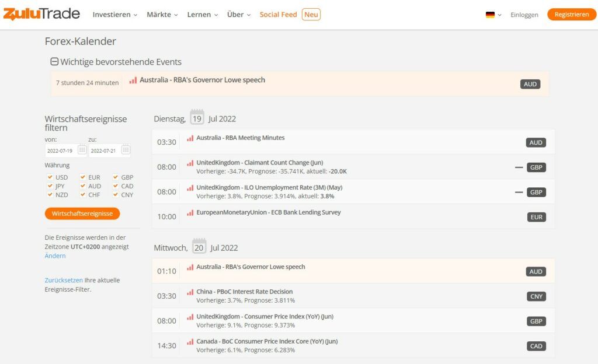Image resolution: width=598 pixels, height=364 pixels.
Task: Open the Australia - RBA Meeting Minutes event
Action: click(x=240, y=138)
